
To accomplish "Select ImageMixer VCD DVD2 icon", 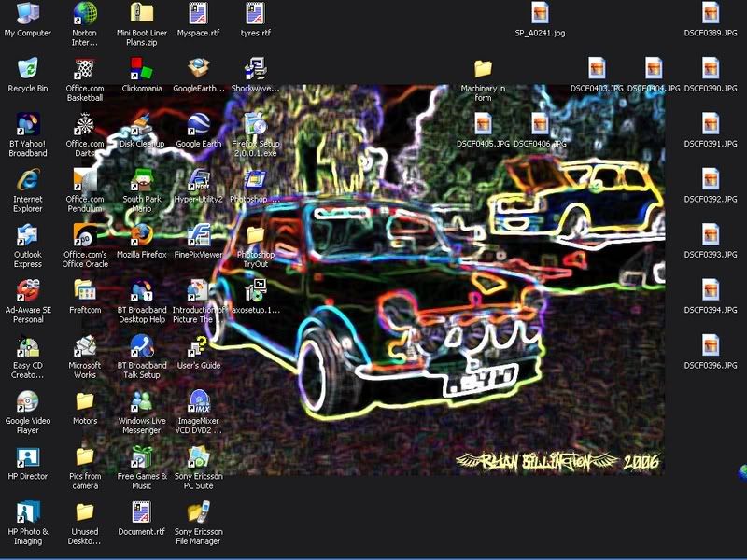I will pos(198,401).
